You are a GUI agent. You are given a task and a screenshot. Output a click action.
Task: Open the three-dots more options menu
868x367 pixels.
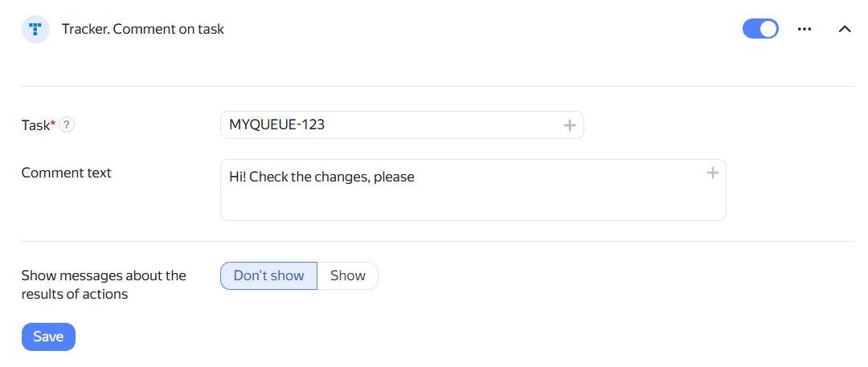click(x=805, y=30)
